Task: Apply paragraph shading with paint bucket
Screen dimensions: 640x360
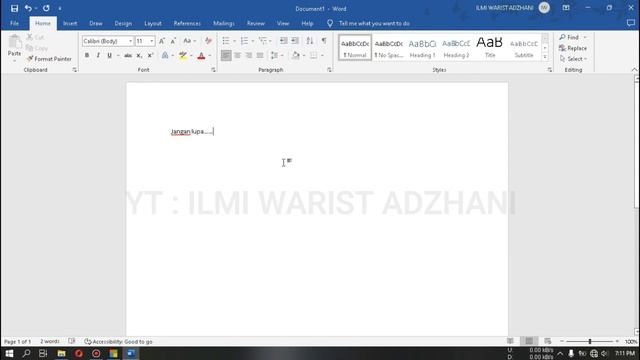Action: pos(296,55)
